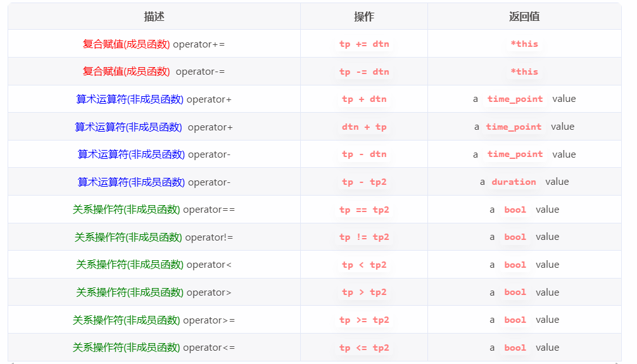
Task: Click *this in the operator-= row
Action: pyautogui.click(x=524, y=72)
